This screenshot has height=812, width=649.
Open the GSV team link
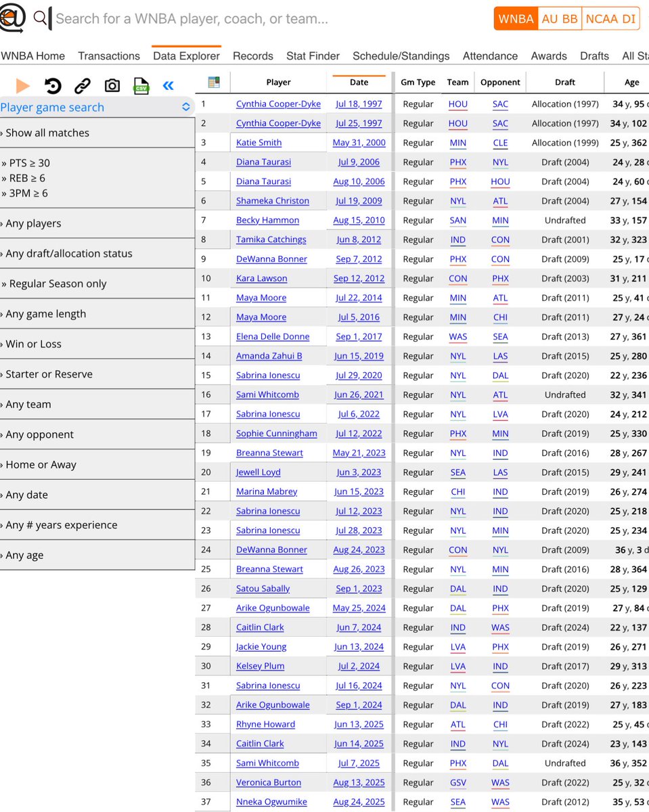pyautogui.click(x=457, y=783)
